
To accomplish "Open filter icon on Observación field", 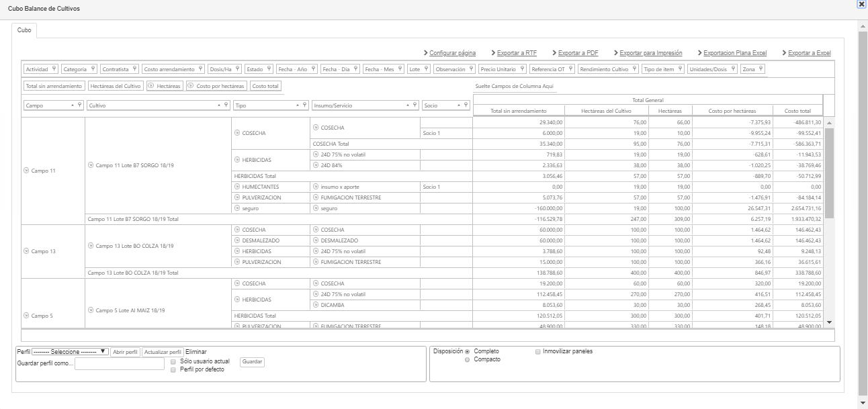I will tap(471, 69).
